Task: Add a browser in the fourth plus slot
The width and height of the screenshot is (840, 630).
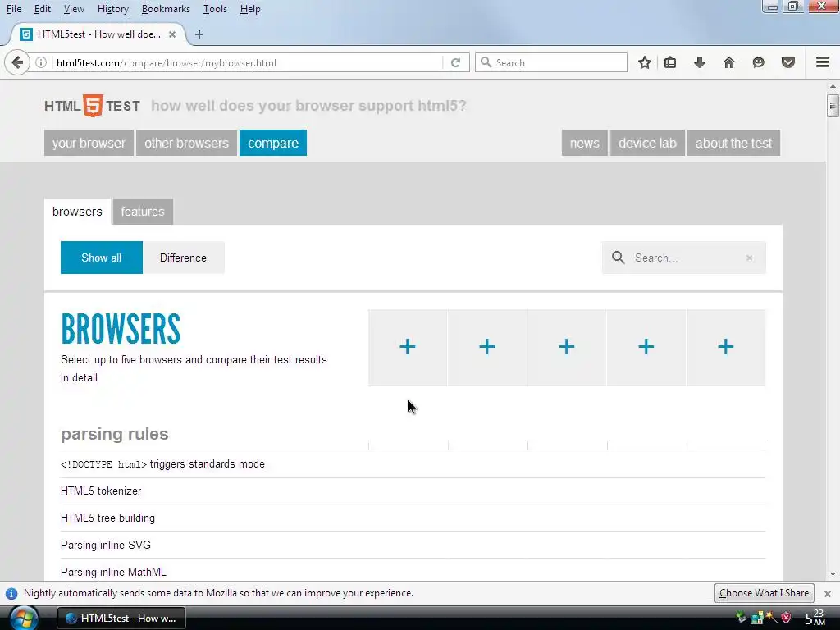Action: (x=646, y=347)
